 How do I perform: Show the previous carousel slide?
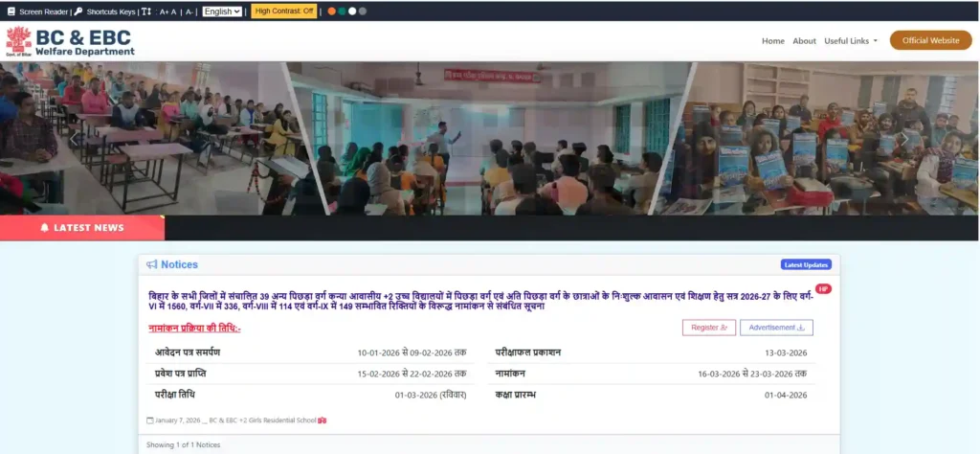(74, 139)
